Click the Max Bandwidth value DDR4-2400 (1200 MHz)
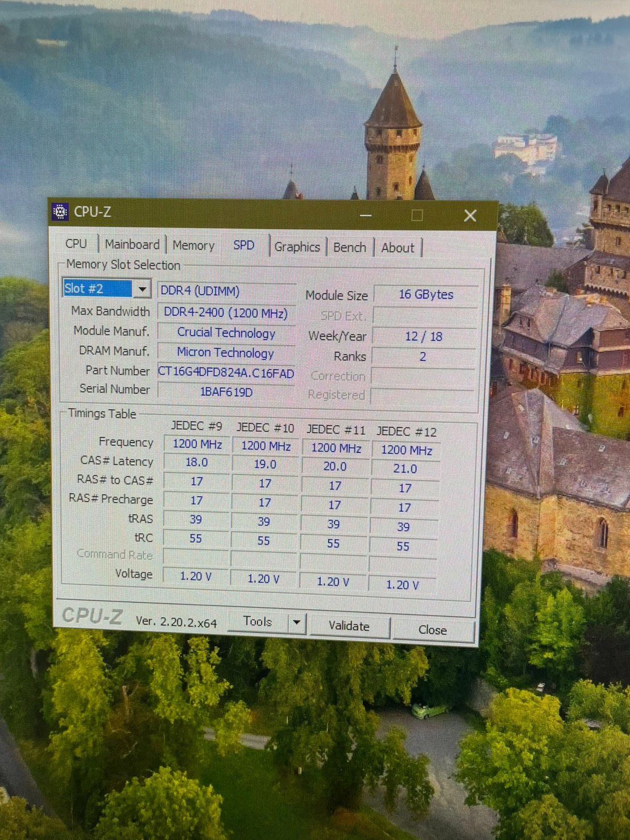Viewport: 630px width, 840px height. [x=226, y=313]
